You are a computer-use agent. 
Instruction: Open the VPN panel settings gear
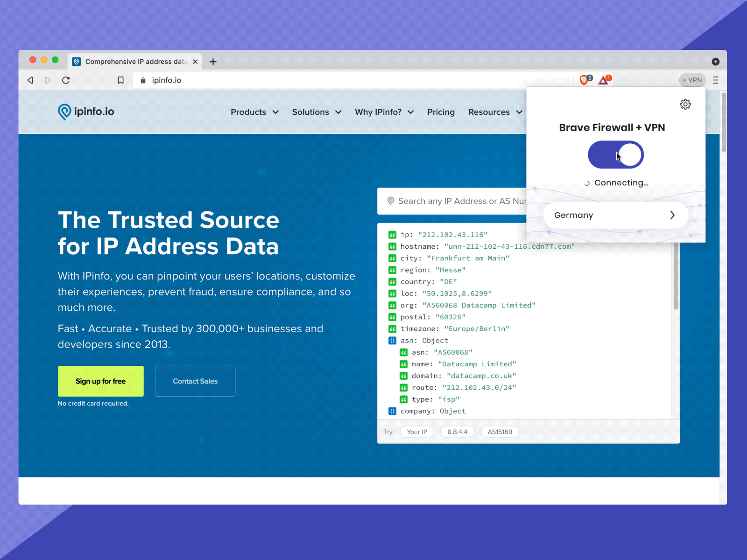coord(685,104)
